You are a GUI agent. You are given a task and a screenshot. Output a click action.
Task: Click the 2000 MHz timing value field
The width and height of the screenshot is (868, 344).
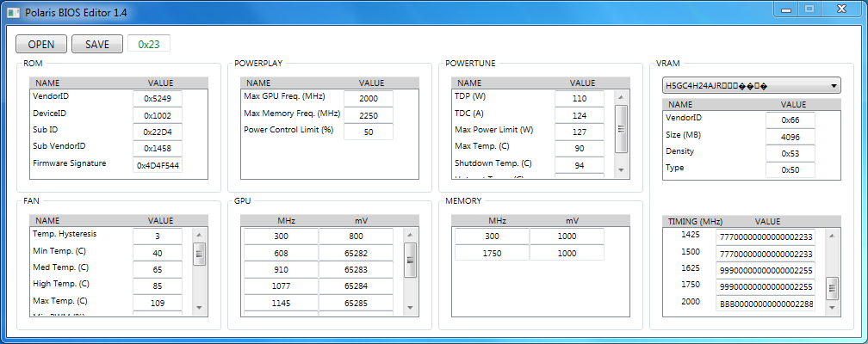(x=765, y=303)
